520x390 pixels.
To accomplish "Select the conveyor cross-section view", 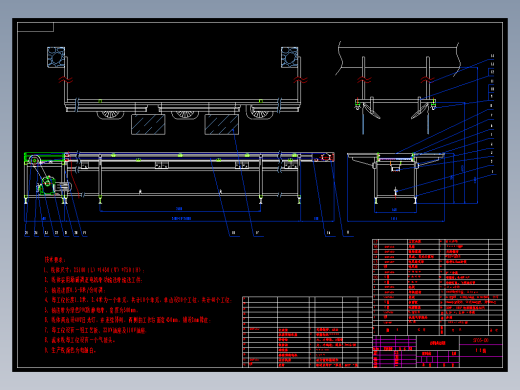I will point(396,178).
